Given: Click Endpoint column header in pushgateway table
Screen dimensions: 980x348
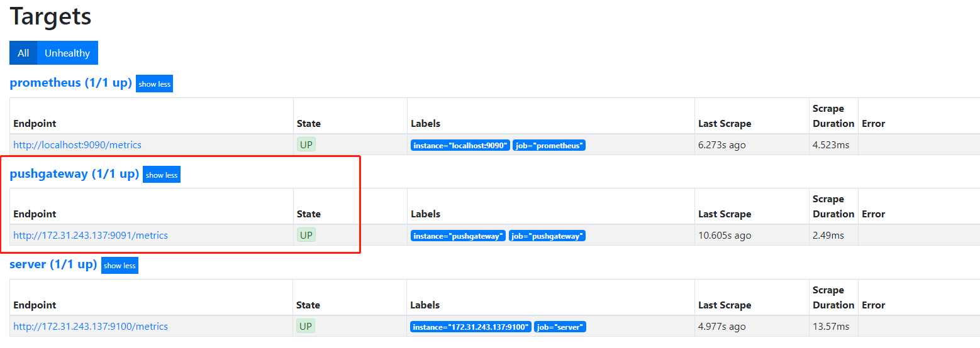Looking at the screenshot, I should pos(35,214).
